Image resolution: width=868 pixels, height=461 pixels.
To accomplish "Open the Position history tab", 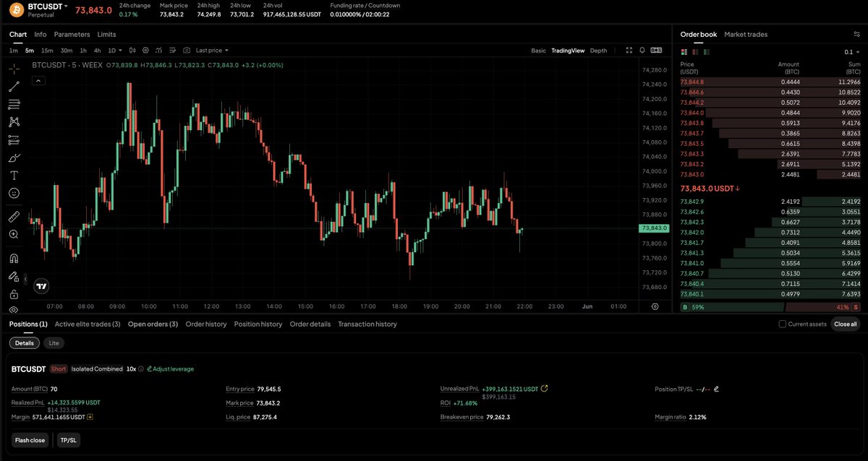I will 258,324.
